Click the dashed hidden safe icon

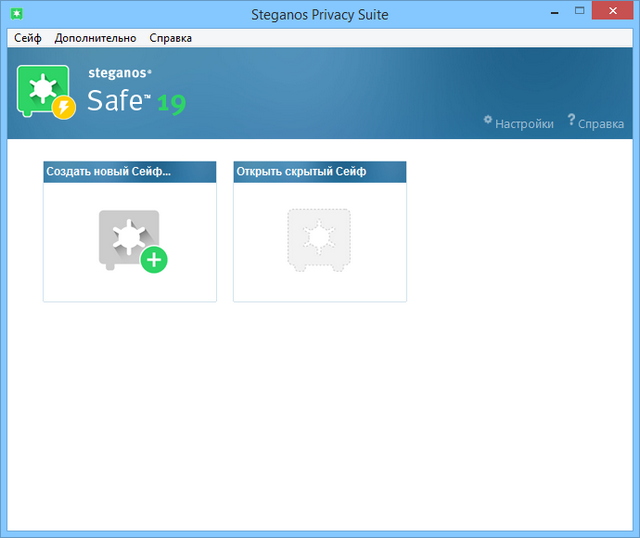(x=319, y=240)
